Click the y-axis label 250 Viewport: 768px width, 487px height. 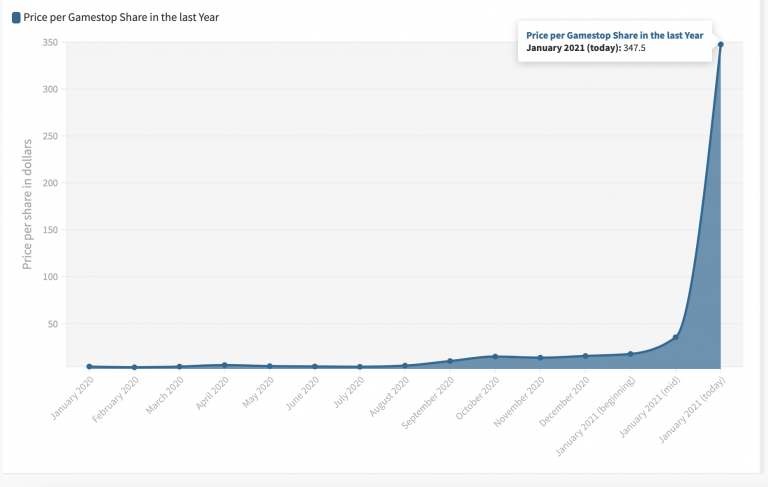50,136
